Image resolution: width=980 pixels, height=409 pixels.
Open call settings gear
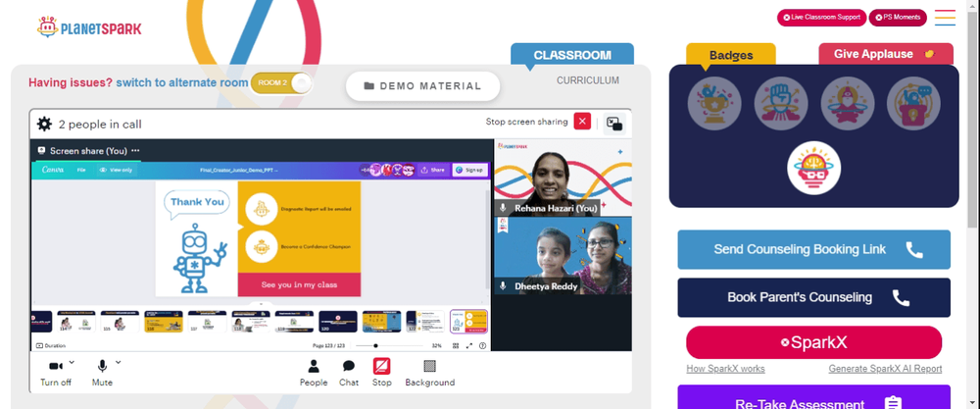tap(44, 124)
